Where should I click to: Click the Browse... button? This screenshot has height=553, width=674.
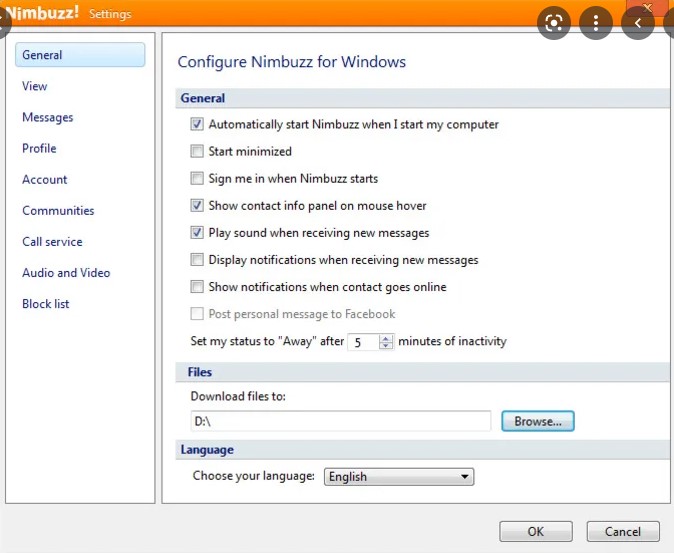[x=538, y=421]
